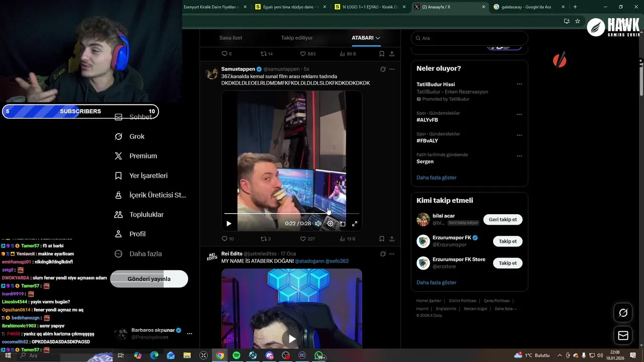Open account menu dots beside Barbaros akpunar
Image resolution: width=644 pixels, height=362 pixels.
click(x=190, y=333)
